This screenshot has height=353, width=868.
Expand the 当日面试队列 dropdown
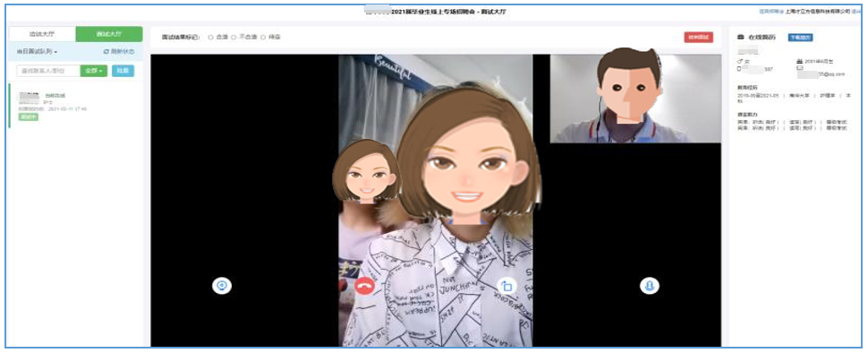click(x=37, y=52)
